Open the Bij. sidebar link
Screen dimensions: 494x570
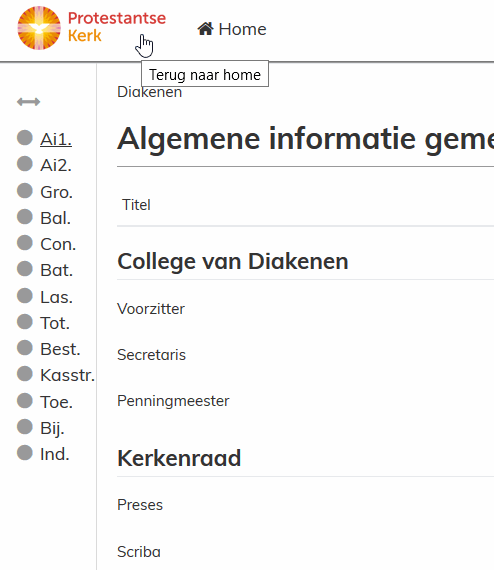[x=52, y=428]
